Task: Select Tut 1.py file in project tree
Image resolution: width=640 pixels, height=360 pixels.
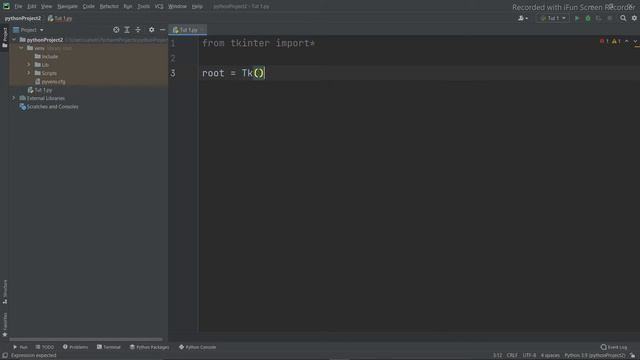Action: click(40, 90)
